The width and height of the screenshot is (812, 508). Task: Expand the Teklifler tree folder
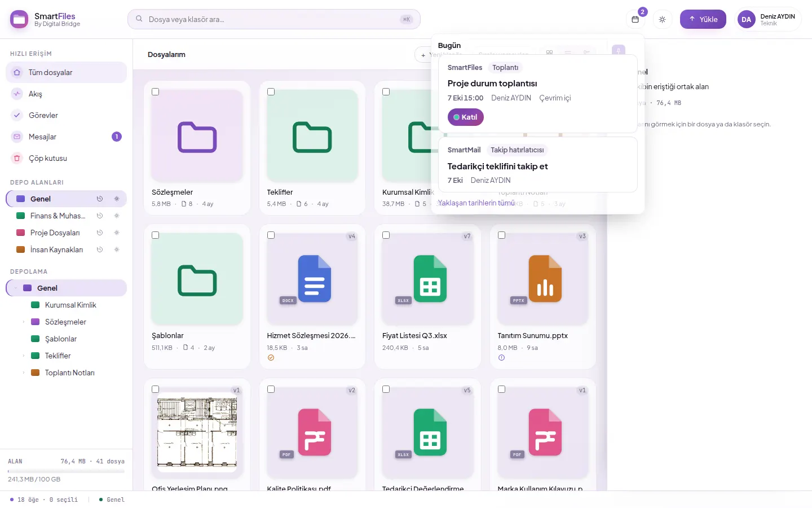point(24,356)
